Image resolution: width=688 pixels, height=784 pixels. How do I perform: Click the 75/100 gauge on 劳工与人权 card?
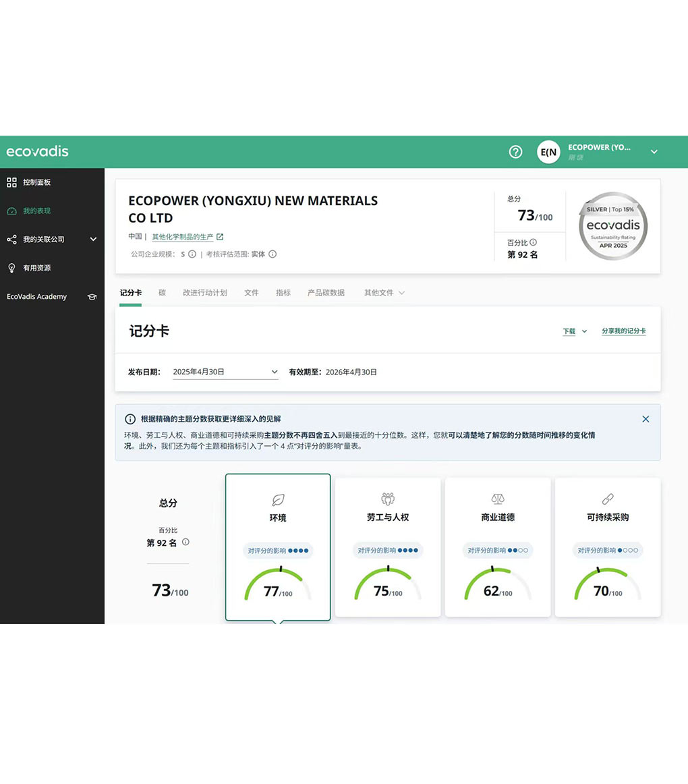(388, 583)
